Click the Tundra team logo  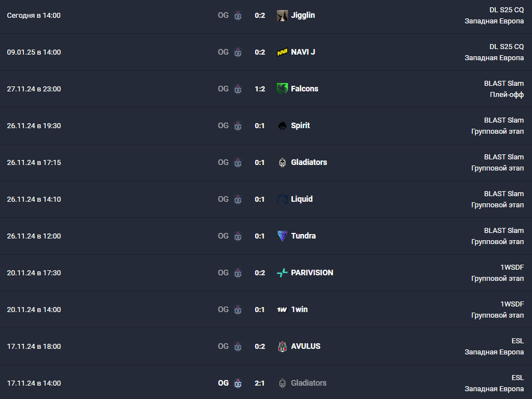[x=282, y=236]
